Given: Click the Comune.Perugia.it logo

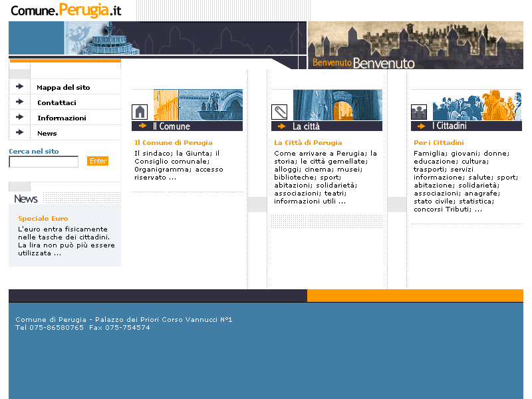Looking at the screenshot, I should click(x=66, y=11).
